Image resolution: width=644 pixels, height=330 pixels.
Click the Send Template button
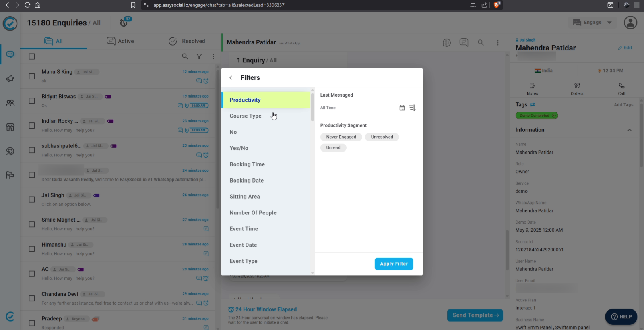pyautogui.click(x=475, y=315)
